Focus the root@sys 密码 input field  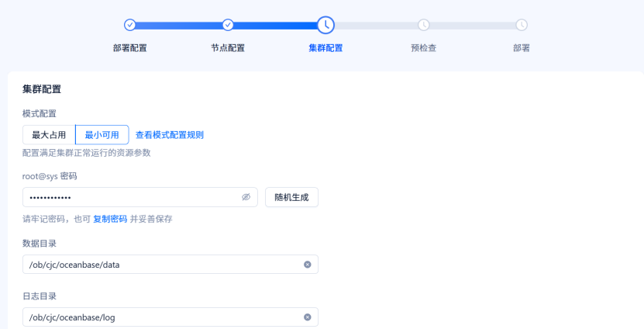140,197
